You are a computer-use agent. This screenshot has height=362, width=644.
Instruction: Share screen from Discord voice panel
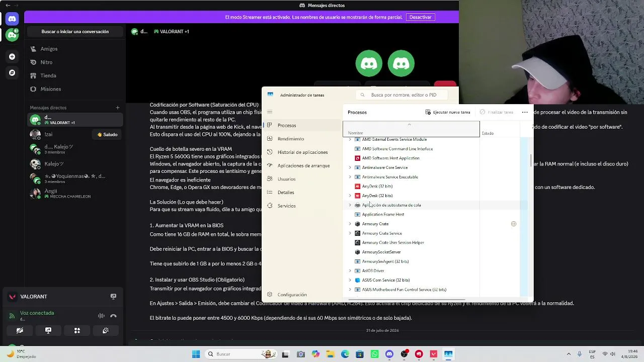48,330
